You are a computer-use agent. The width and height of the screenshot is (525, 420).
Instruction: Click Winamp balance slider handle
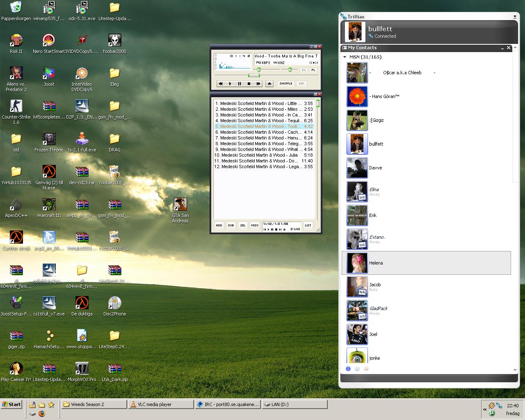pos(290,70)
